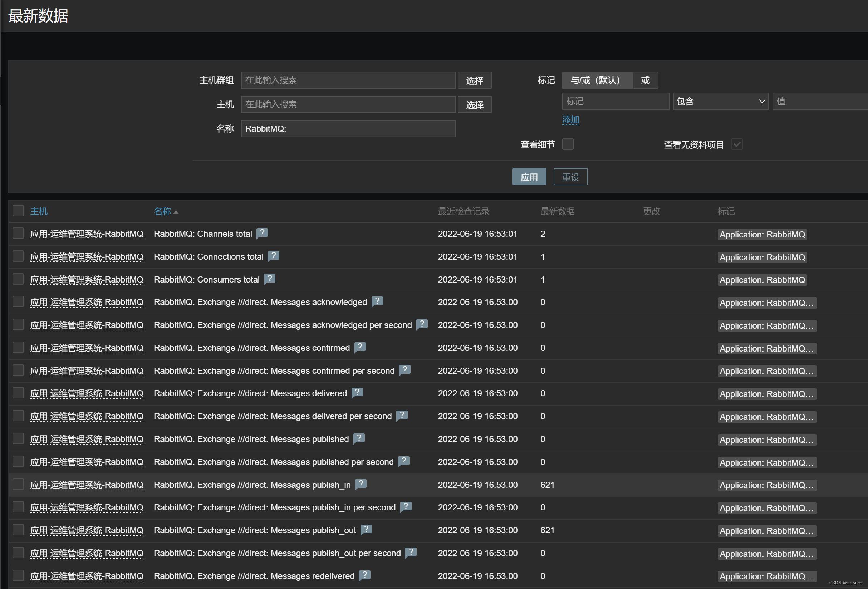Select checkbox for Messages confirmed row
Image resolution: width=868 pixels, height=589 pixels.
[x=18, y=347]
